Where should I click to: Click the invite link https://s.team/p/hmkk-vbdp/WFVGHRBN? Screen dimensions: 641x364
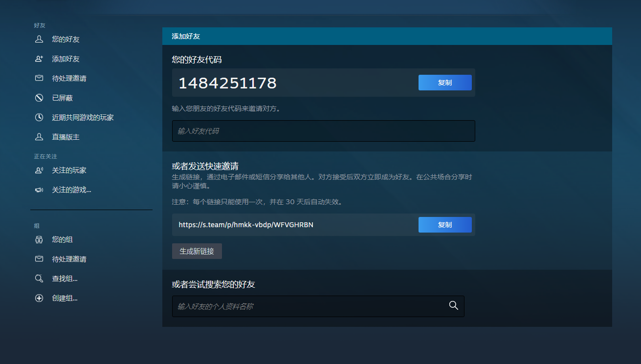click(246, 225)
